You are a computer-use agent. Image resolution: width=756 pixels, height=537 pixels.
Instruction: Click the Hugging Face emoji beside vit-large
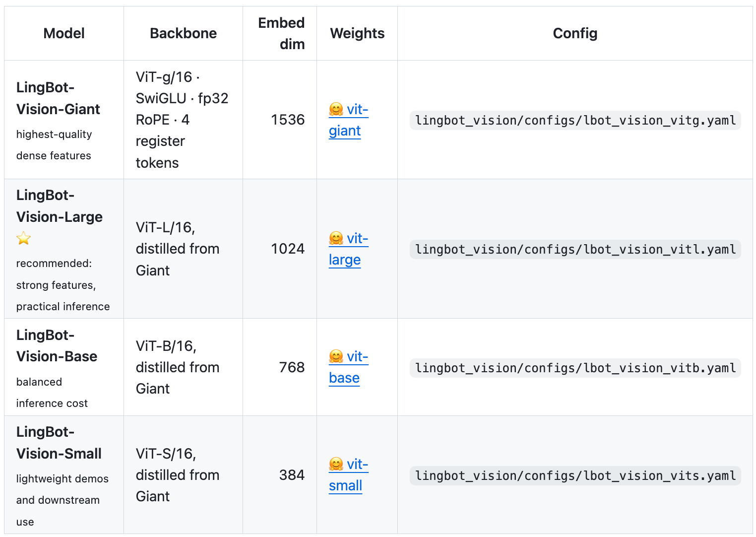(336, 239)
